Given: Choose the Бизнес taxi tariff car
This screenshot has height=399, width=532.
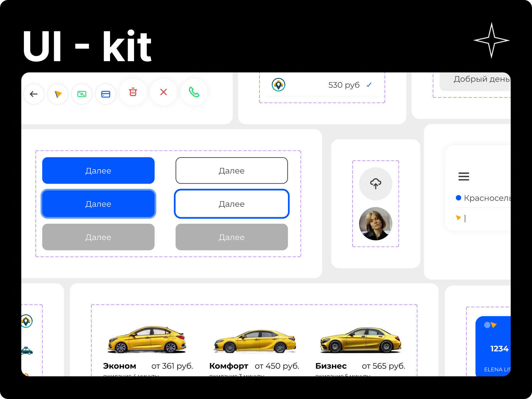Looking at the screenshot, I should (361, 340).
